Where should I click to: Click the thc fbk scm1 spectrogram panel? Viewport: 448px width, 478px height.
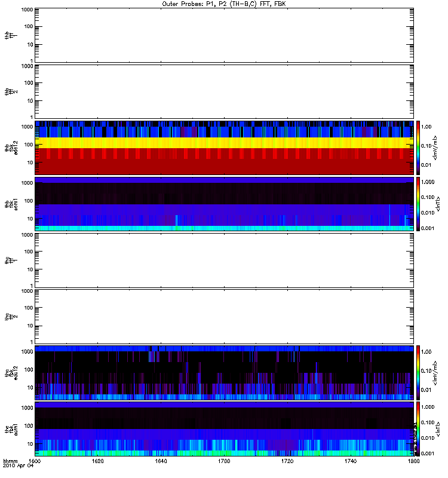click(225, 429)
